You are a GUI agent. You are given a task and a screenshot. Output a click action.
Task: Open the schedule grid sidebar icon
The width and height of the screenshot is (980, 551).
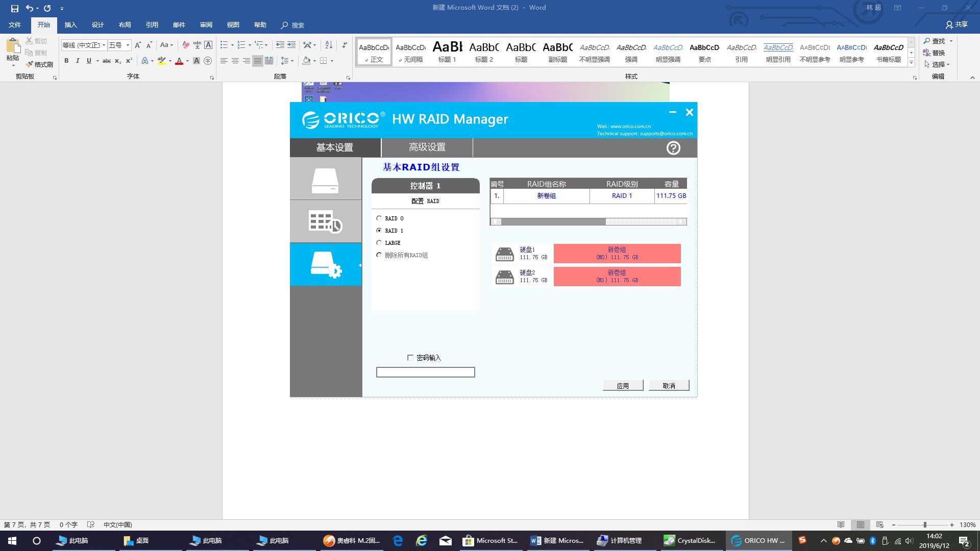[325, 221]
